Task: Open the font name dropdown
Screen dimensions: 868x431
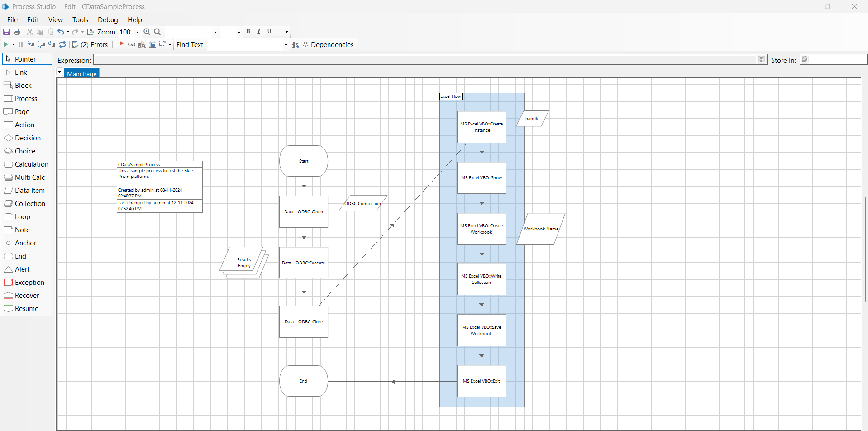Action: coord(215,32)
